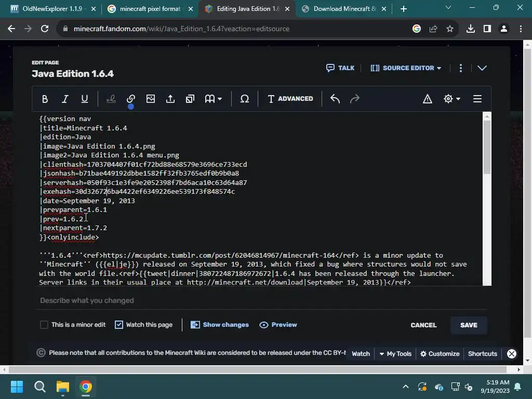Open Customize toolbar option
Viewport: 532px width, 399px height.
pyautogui.click(x=440, y=353)
